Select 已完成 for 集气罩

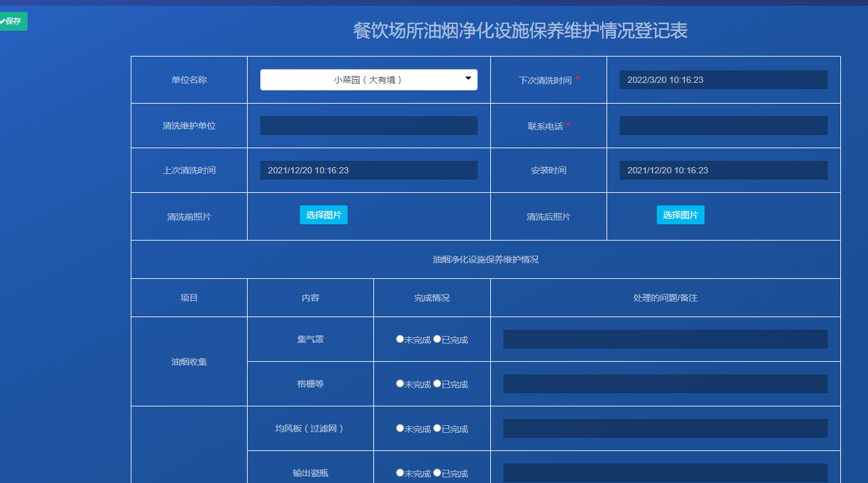click(x=437, y=339)
